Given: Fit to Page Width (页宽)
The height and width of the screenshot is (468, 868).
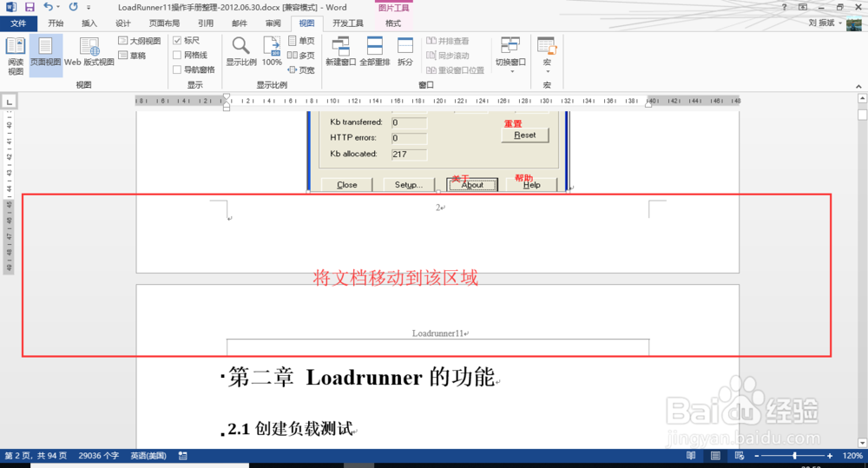Looking at the screenshot, I should pyautogui.click(x=301, y=69).
